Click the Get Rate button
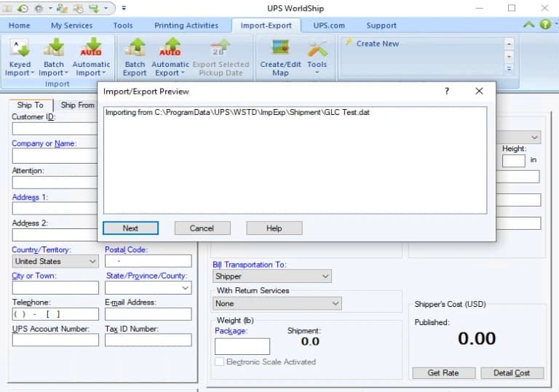 pyautogui.click(x=444, y=373)
